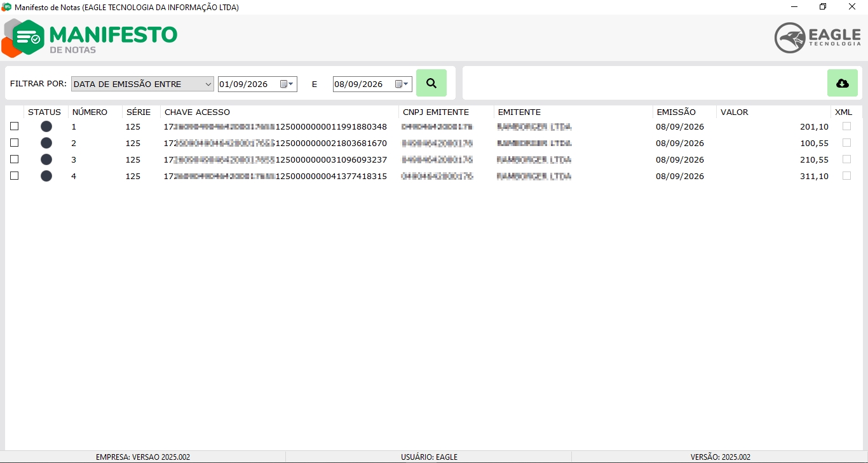Click the status circle for nota 4
Viewport: 868px width, 463px height.
coord(46,176)
